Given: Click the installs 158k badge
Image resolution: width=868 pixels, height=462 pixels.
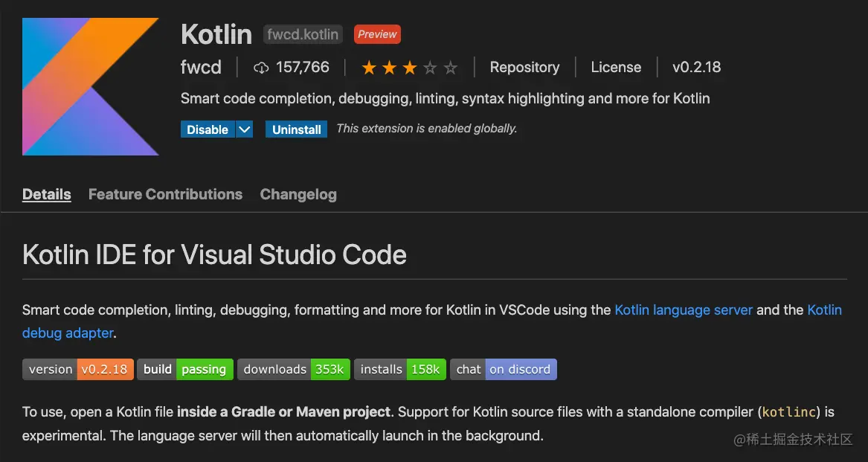Looking at the screenshot, I should [x=400, y=369].
